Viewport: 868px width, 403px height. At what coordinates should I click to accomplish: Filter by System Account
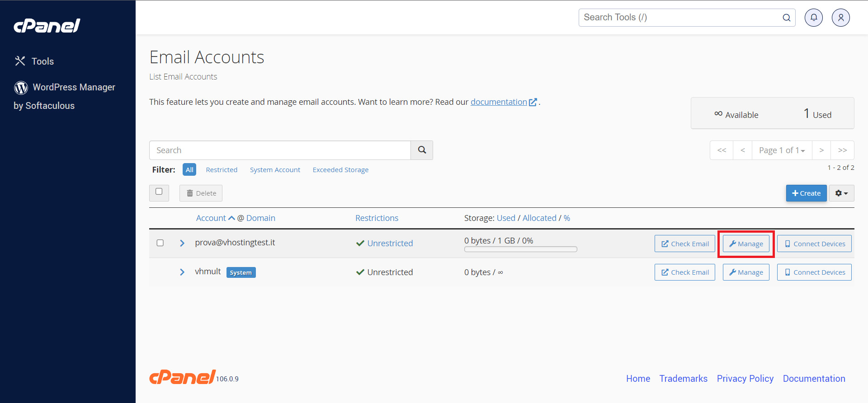[275, 170]
